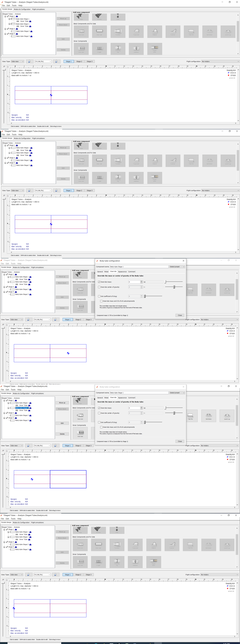Screen dimensions: 240x644
Task: Open the View Type dropdown
Action: point(18,61)
